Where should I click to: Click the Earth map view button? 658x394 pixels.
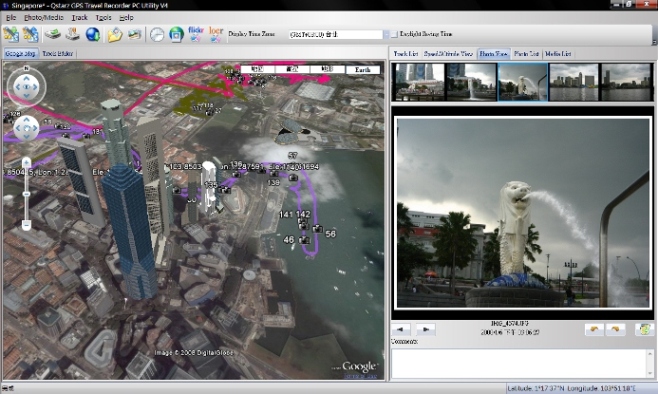(x=363, y=70)
